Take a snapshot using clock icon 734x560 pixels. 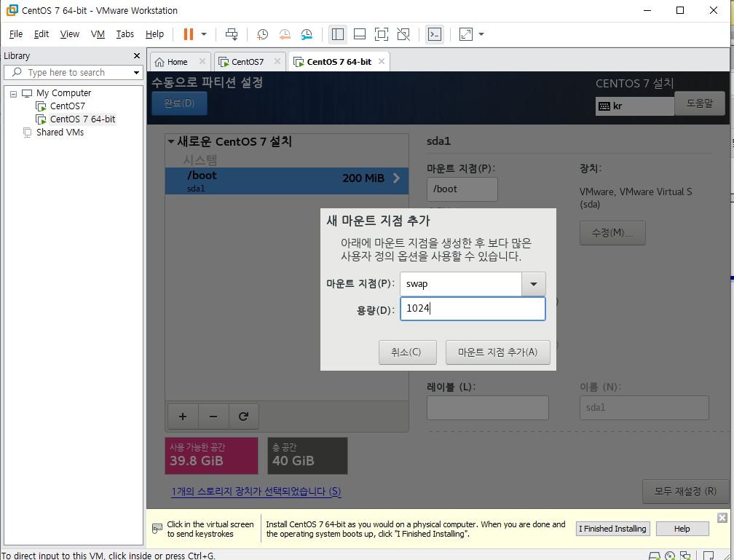(x=262, y=34)
